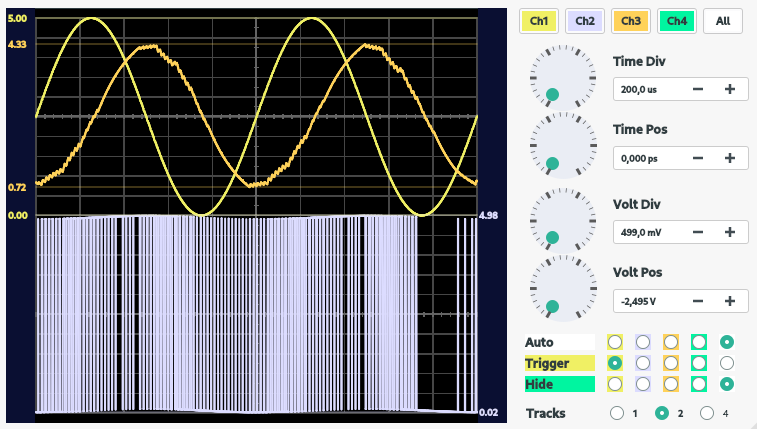Decrease Time Div with the minus button
This screenshot has width=757, height=429.
[x=697, y=89]
